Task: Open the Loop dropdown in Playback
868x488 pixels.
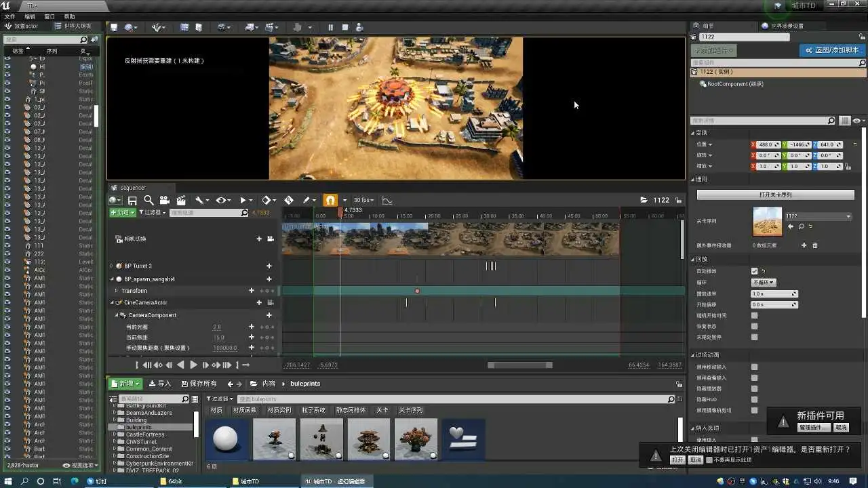Action: (763, 283)
